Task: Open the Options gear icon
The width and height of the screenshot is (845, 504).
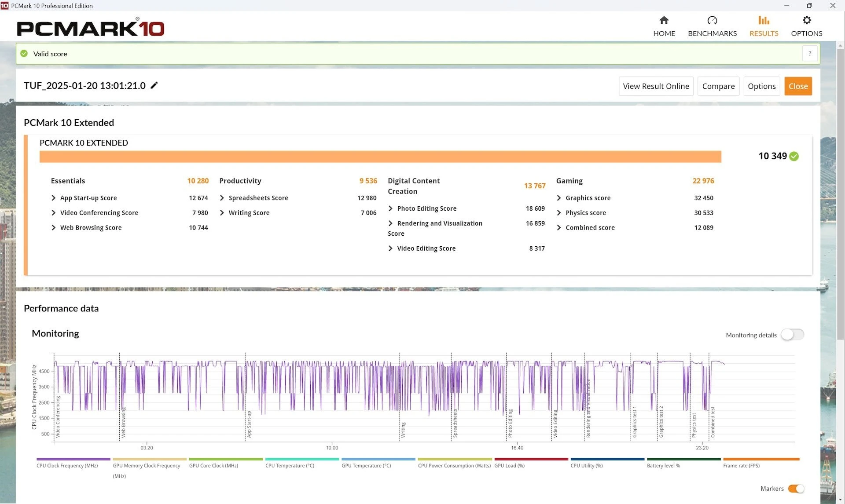Action: (x=806, y=20)
